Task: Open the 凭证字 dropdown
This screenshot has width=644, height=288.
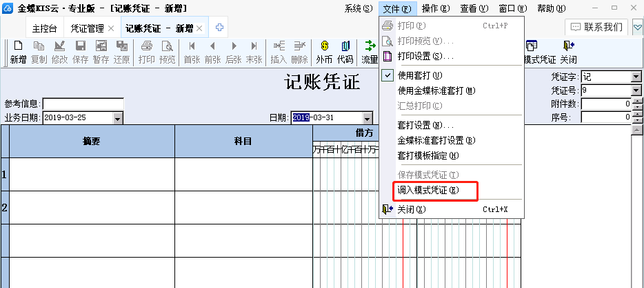Action: (636, 77)
